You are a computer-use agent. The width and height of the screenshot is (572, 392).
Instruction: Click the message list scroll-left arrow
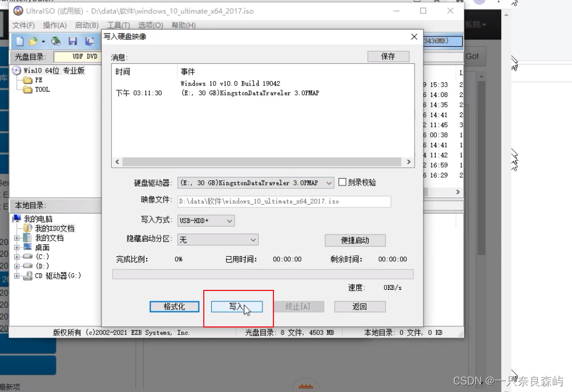117,161
